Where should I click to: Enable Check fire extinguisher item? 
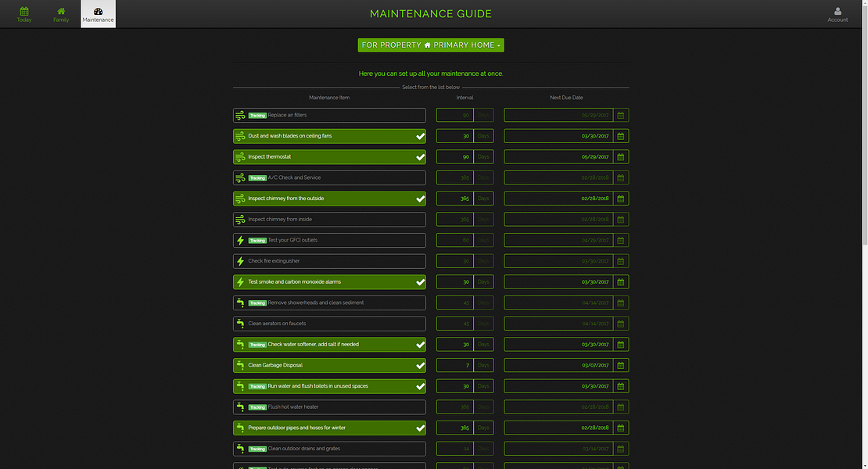tap(329, 261)
